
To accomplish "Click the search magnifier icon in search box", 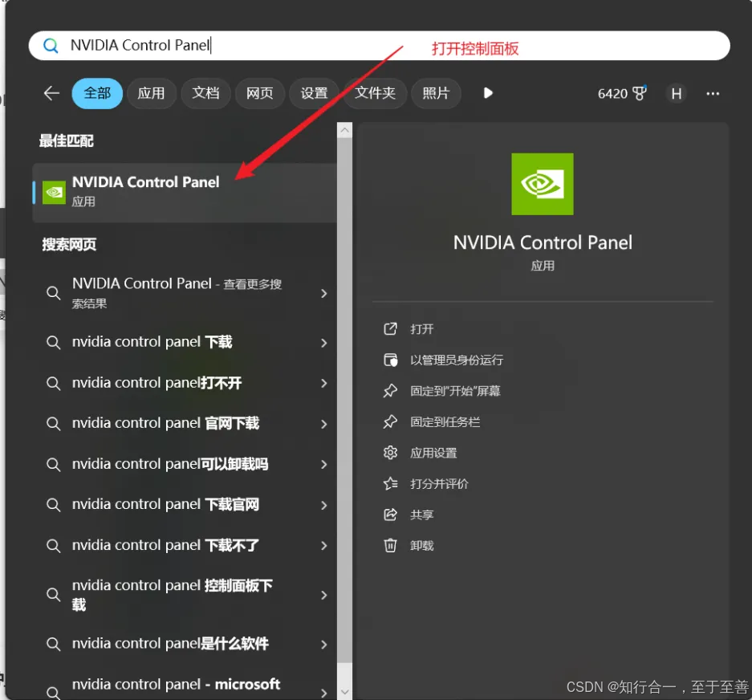I will click(x=51, y=46).
